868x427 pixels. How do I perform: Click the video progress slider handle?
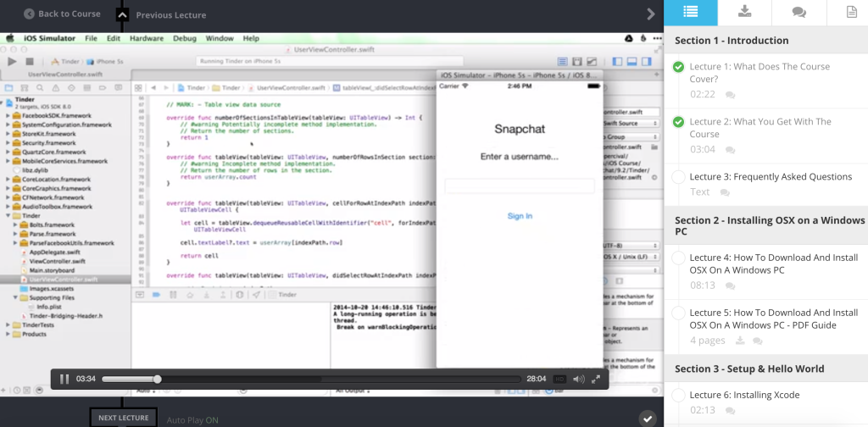pyautogui.click(x=157, y=379)
